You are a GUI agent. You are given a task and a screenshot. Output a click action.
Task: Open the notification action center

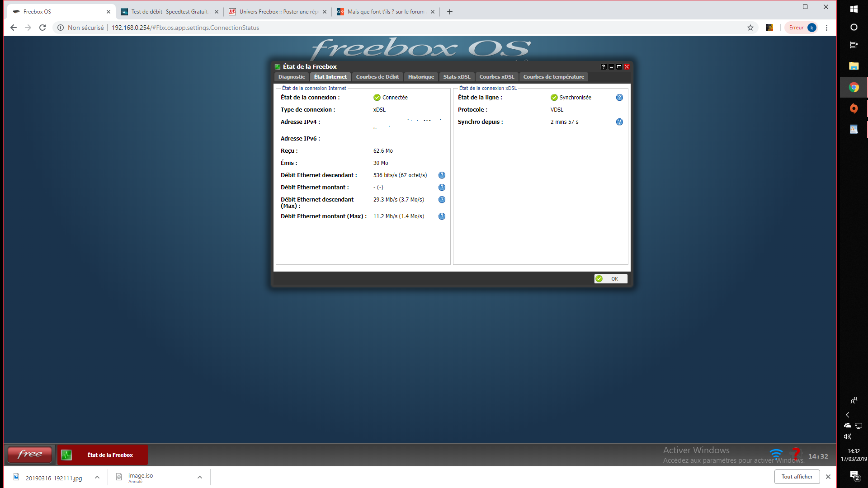click(854, 476)
